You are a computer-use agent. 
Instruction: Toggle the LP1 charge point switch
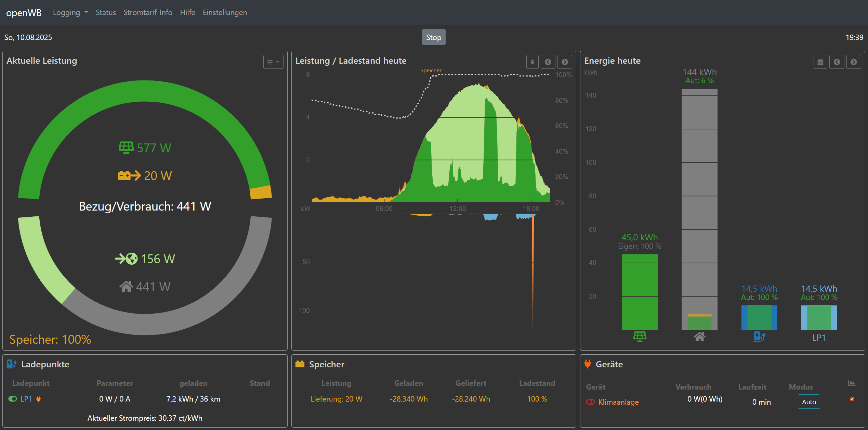coord(13,399)
